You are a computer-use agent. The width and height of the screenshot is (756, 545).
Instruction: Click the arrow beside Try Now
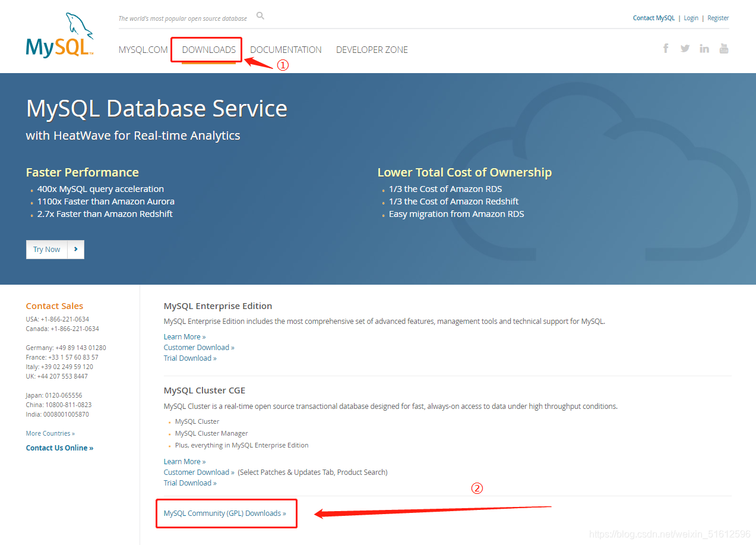pos(76,250)
